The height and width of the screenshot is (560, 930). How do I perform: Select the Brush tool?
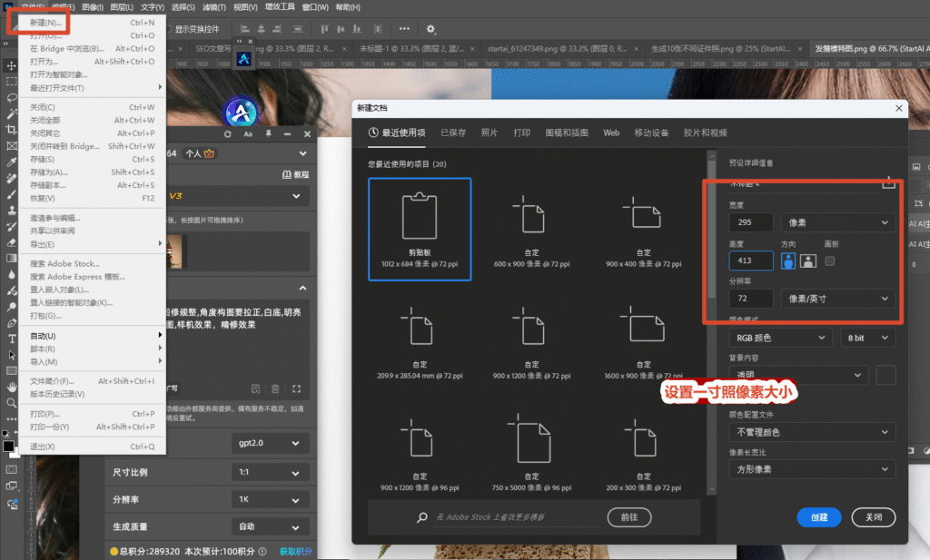pos(11,194)
